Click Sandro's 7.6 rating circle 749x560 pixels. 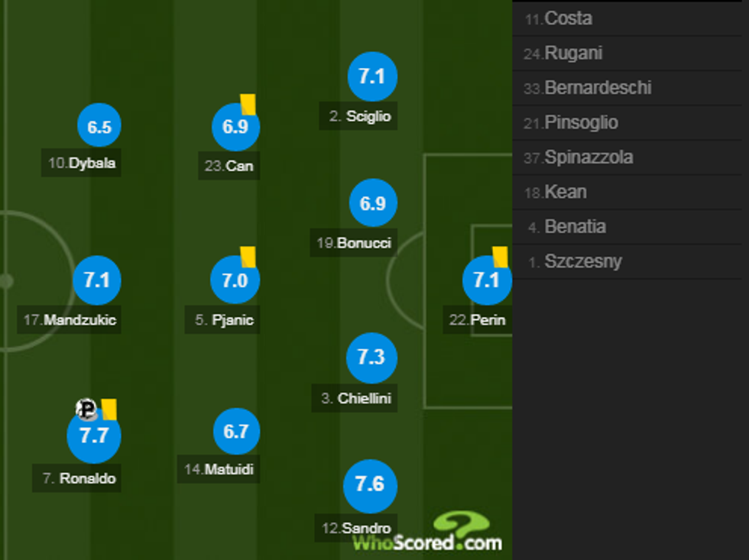point(370,485)
